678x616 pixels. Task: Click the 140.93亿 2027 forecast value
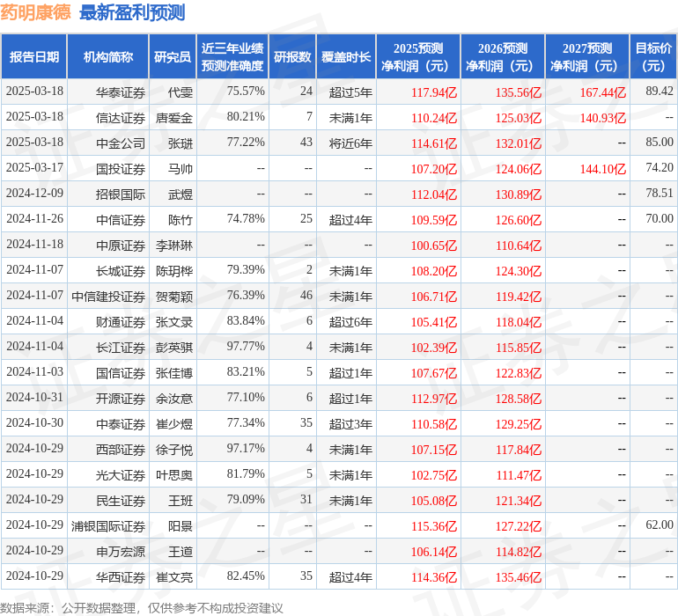(x=603, y=118)
